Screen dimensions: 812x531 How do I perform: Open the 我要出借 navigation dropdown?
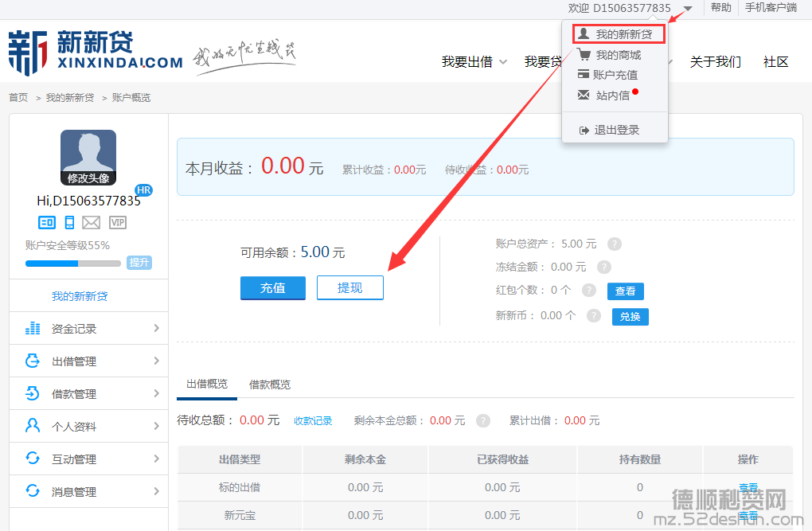point(474,62)
